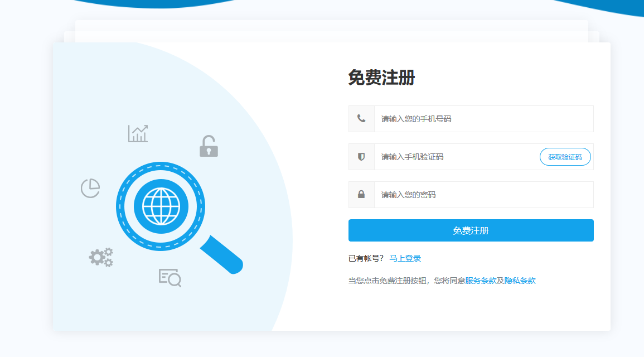
Task: Click the pie chart illustration icon
Action: click(x=90, y=188)
